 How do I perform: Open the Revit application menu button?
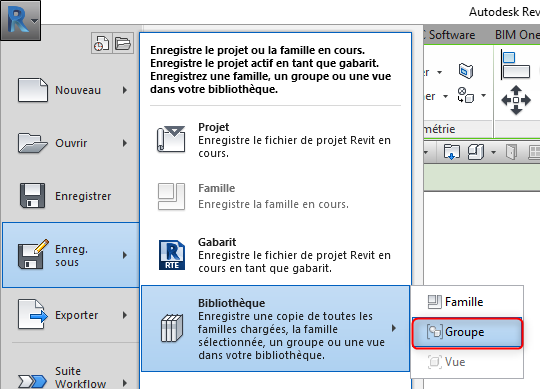(x=20, y=20)
